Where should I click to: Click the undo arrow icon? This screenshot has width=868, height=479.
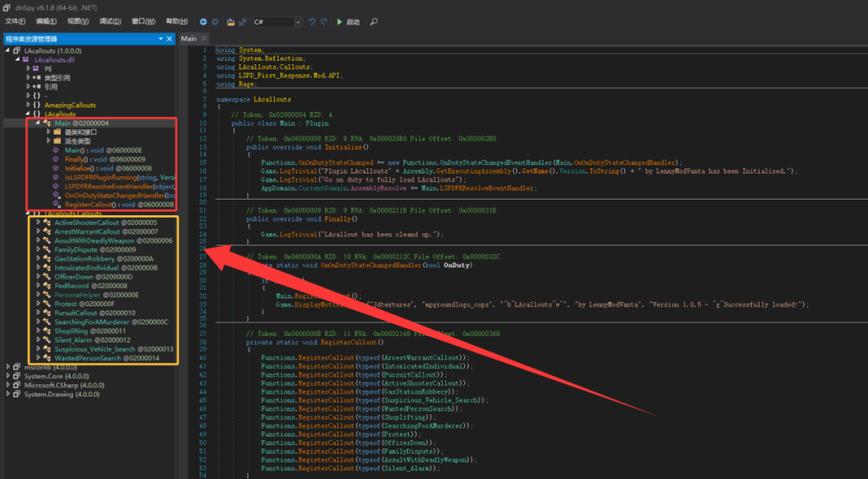(x=312, y=22)
